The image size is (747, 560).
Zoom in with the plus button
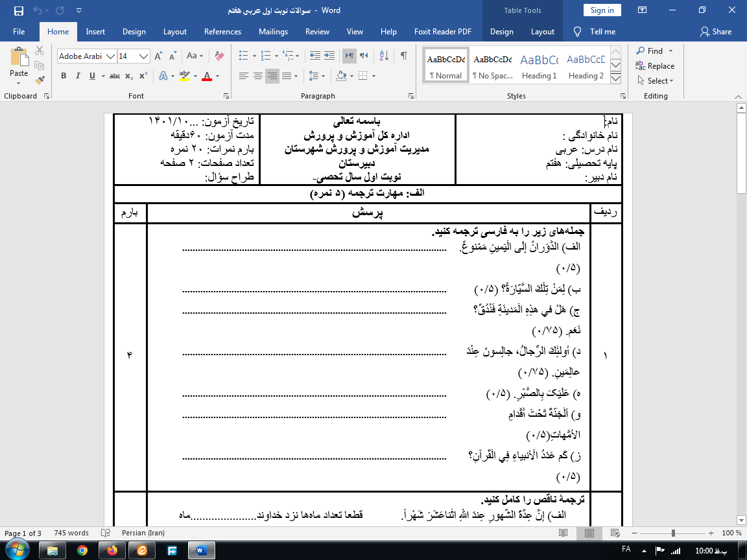click(711, 533)
